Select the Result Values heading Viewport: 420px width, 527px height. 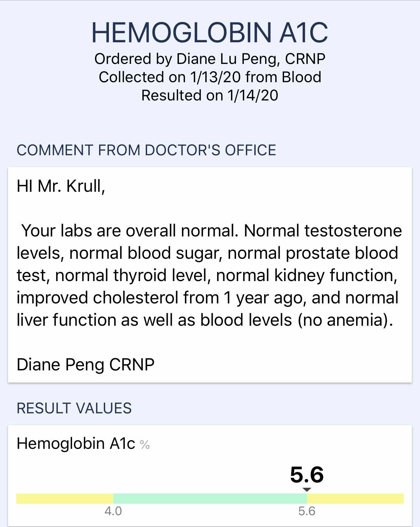coord(74,408)
